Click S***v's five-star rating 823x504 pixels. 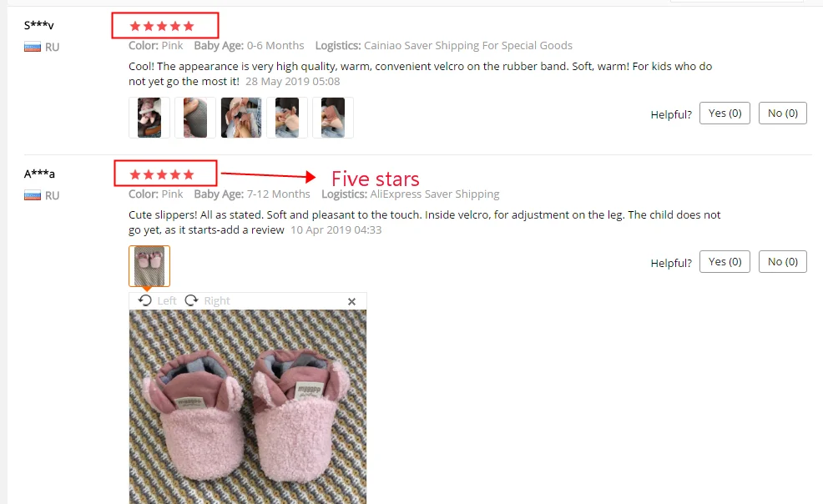pyautogui.click(x=162, y=26)
